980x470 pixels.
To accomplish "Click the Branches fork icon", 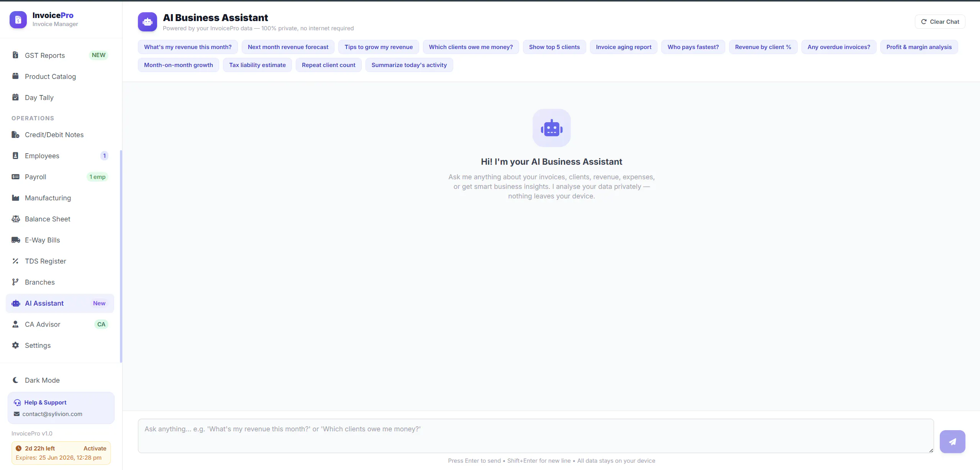I will [15, 282].
